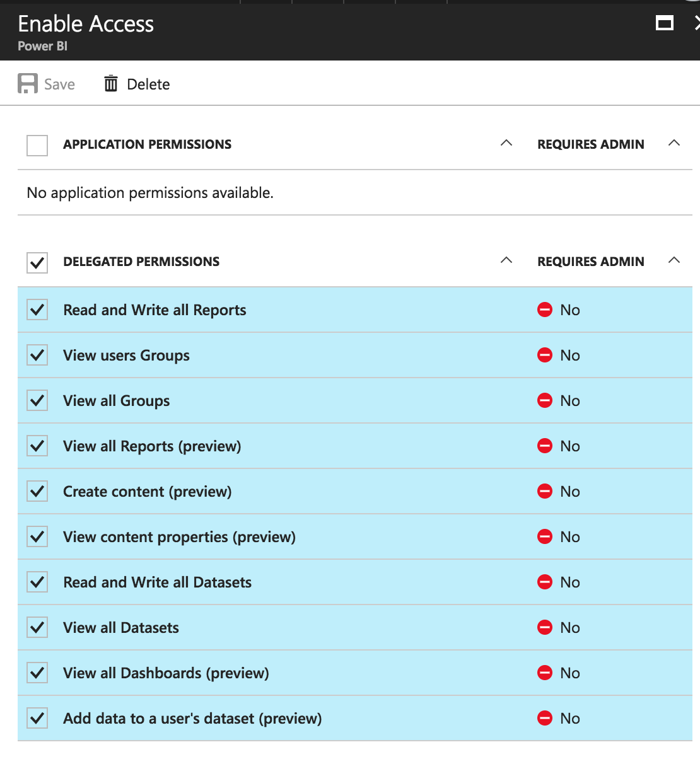Click 'No application permissions available.' message

click(150, 193)
